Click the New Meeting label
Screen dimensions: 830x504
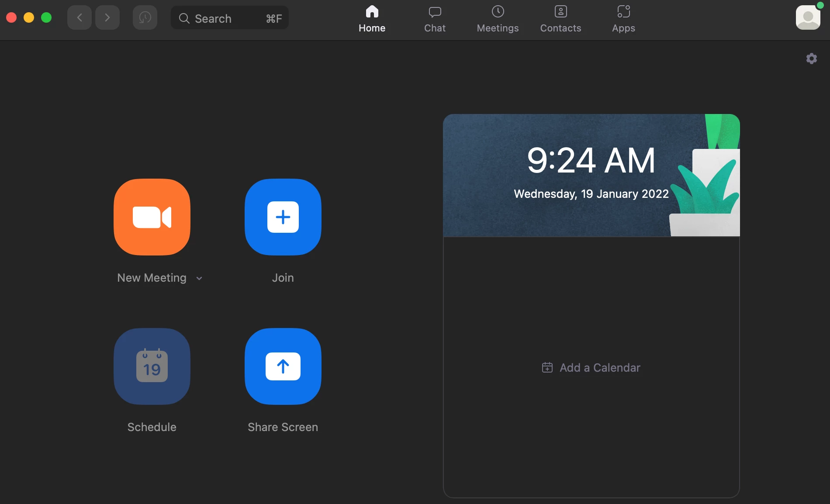(152, 278)
